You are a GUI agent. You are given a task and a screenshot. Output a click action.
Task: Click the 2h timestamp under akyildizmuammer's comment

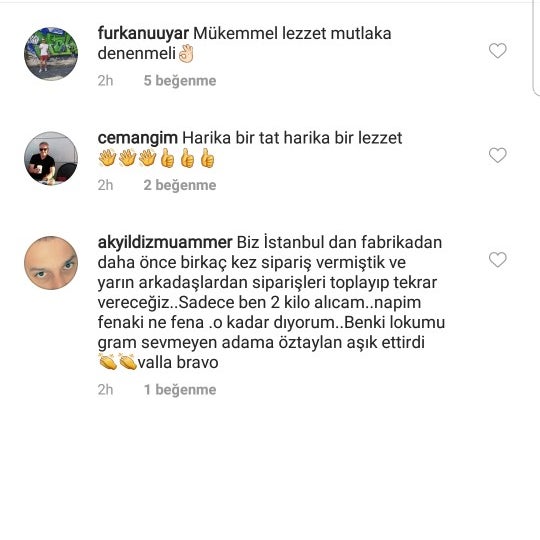[105, 390]
